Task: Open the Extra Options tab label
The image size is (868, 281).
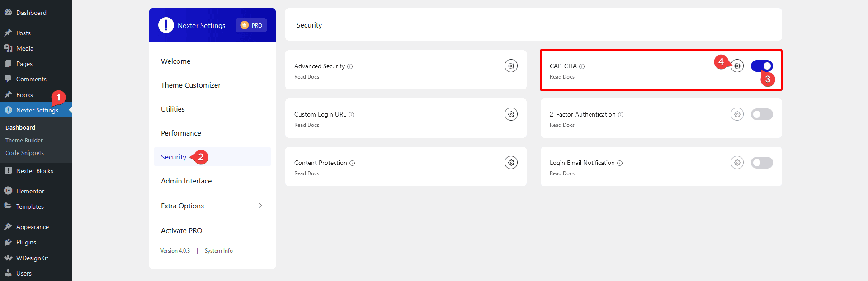Action: [x=182, y=206]
